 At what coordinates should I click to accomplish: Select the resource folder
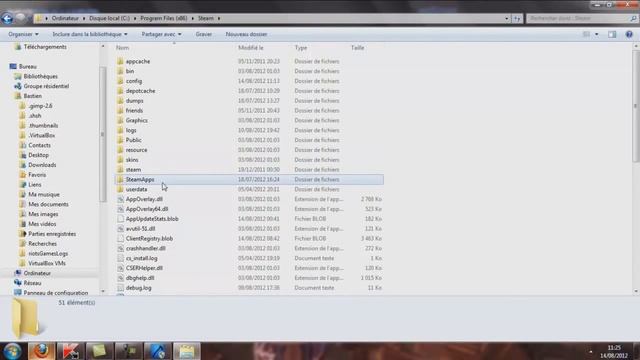point(136,150)
